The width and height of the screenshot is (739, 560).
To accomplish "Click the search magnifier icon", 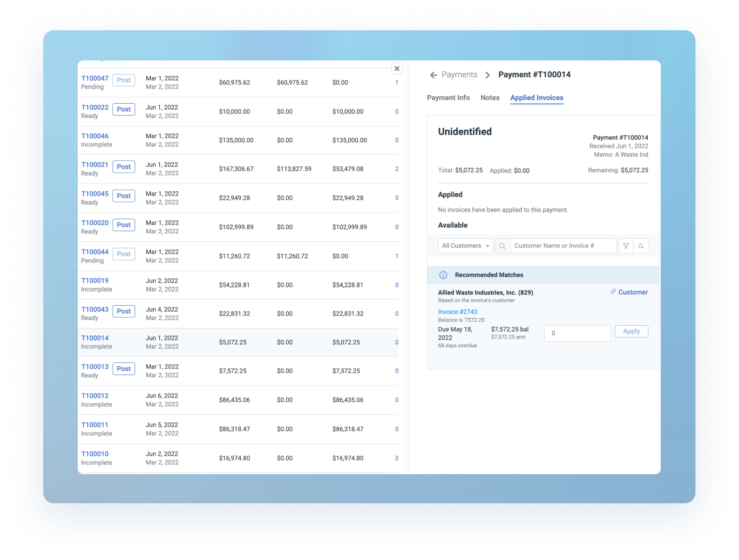I will pos(503,246).
